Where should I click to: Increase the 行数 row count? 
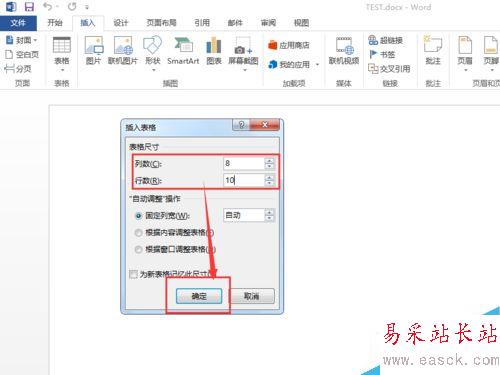[269, 178]
